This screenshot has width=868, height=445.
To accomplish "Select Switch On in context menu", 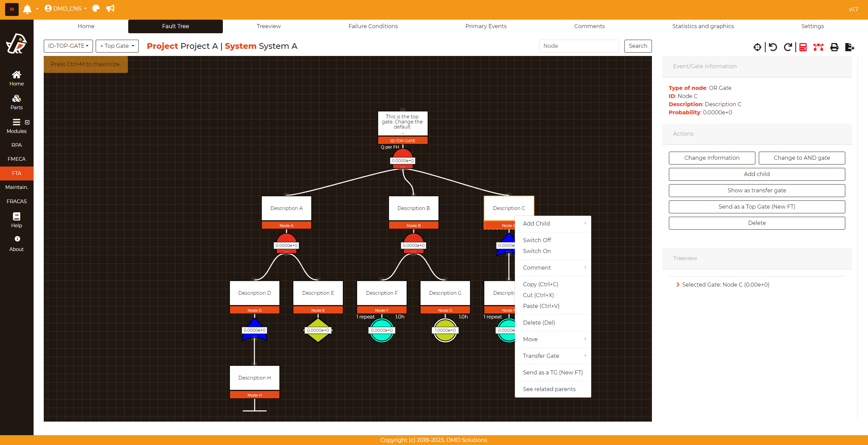I will click(537, 251).
